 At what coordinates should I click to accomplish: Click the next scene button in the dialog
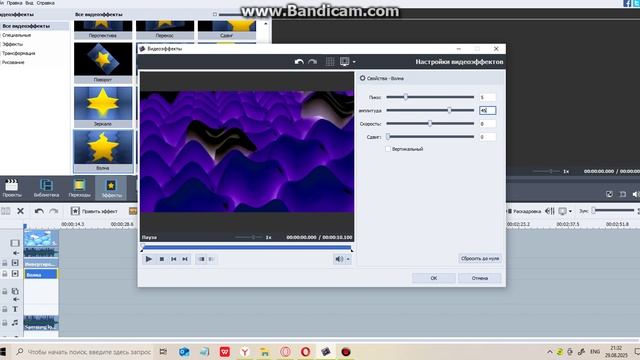tap(211, 259)
